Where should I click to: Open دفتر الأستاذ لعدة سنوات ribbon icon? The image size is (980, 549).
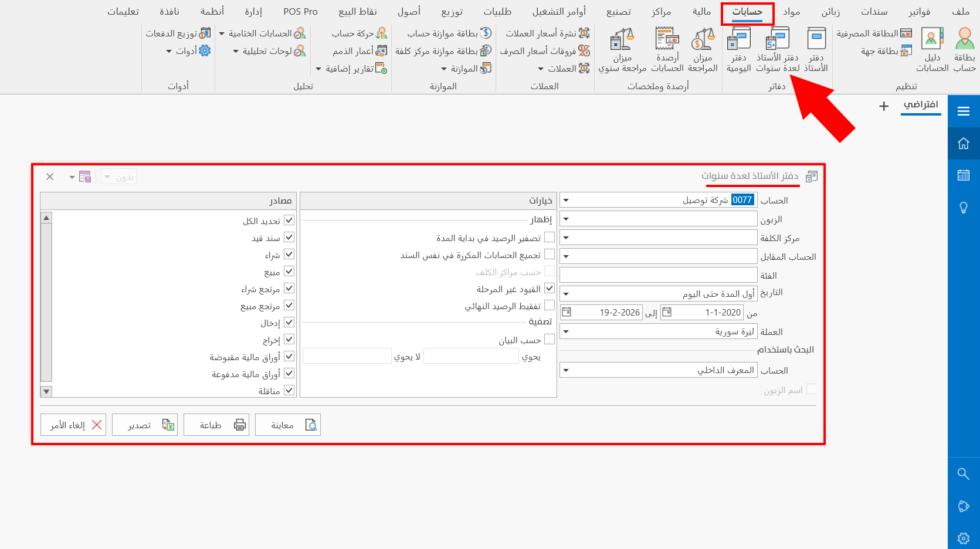coord(778,50)
